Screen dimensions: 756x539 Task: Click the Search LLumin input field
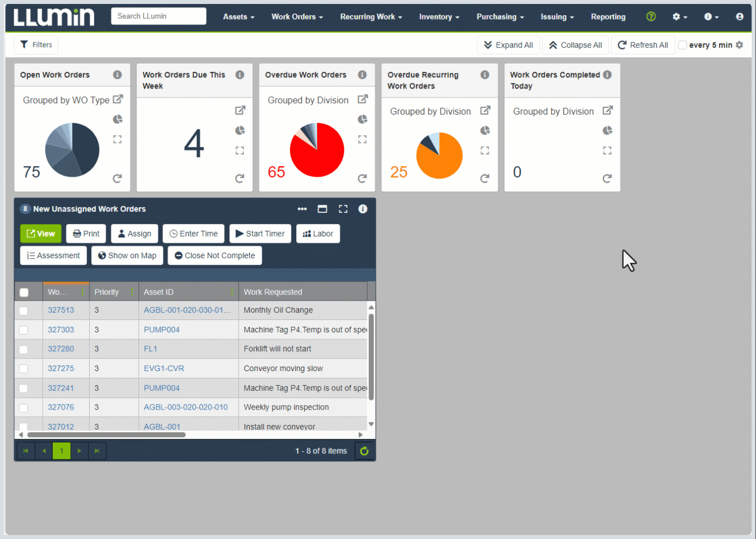(158, 16)
